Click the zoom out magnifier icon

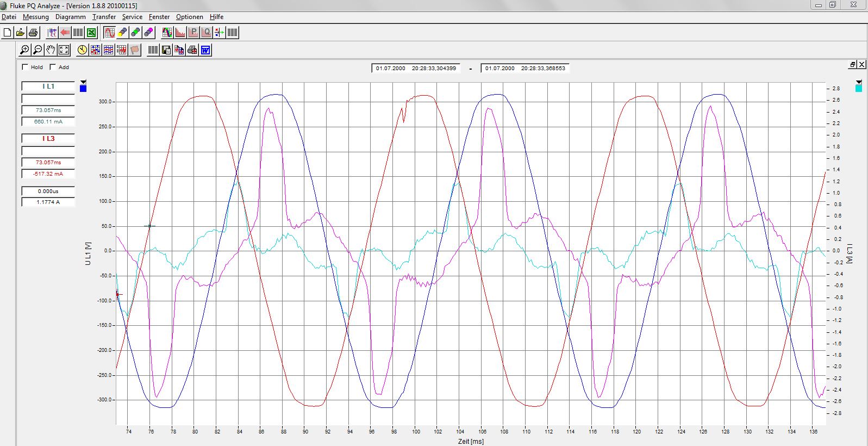(38, 50)
